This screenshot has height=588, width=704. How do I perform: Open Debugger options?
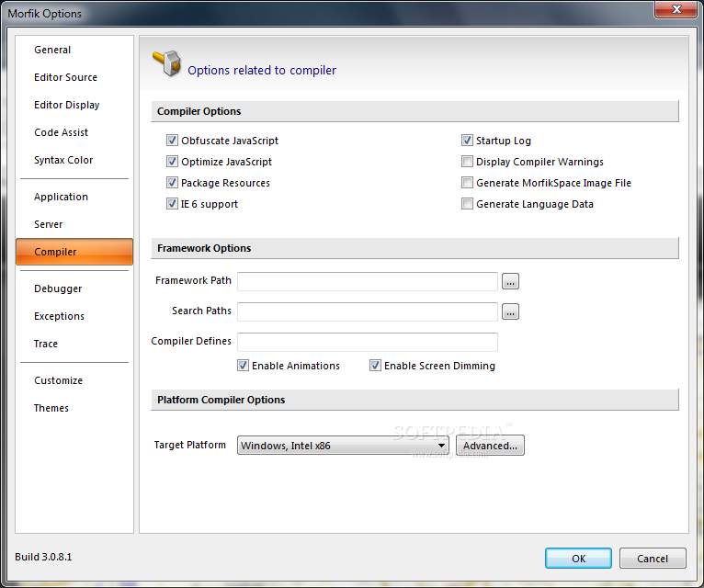pyautogui.click(x=58, y=288)
